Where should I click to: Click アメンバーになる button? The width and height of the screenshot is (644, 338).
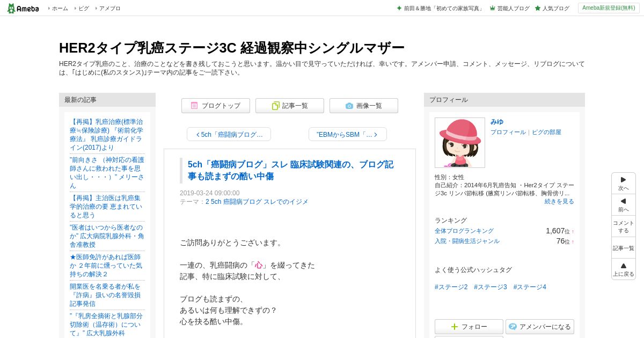(x=540, y=327)
